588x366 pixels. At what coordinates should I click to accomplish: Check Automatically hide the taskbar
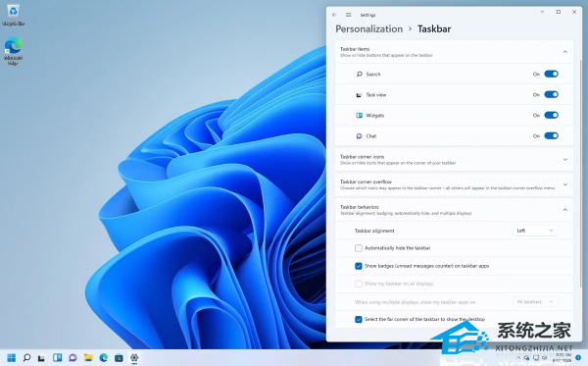click(359, 248)
